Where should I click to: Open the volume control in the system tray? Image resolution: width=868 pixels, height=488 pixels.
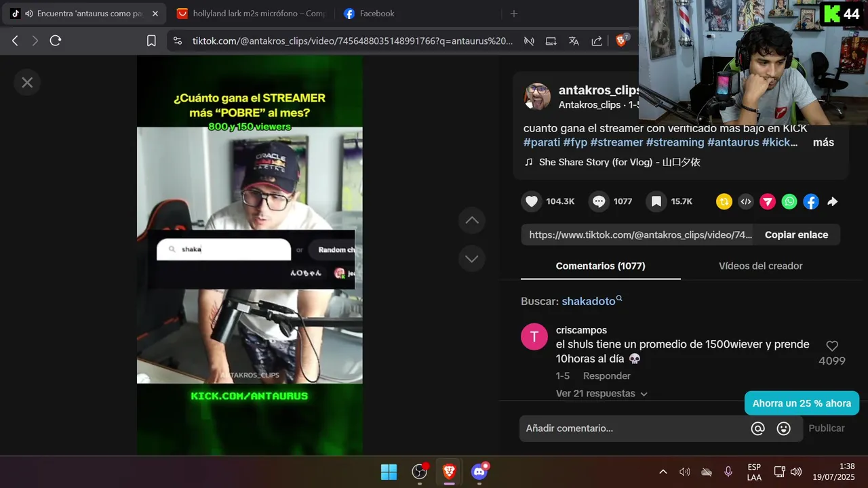(x=796, y=472)
